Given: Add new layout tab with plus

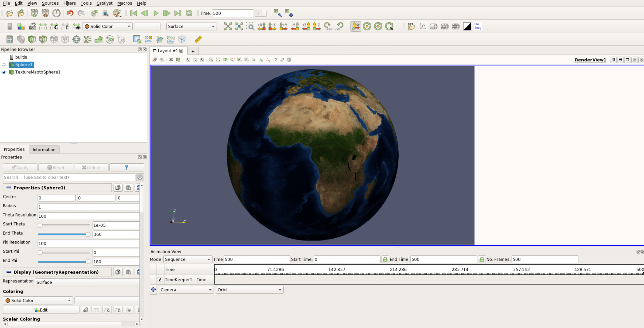Looking at the screenshot, I should point(193,51).
